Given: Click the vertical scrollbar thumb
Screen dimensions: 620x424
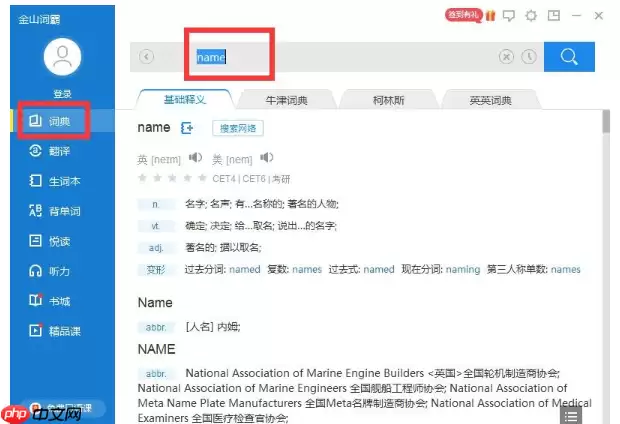Looking at the screenshot, I should 606,121.
